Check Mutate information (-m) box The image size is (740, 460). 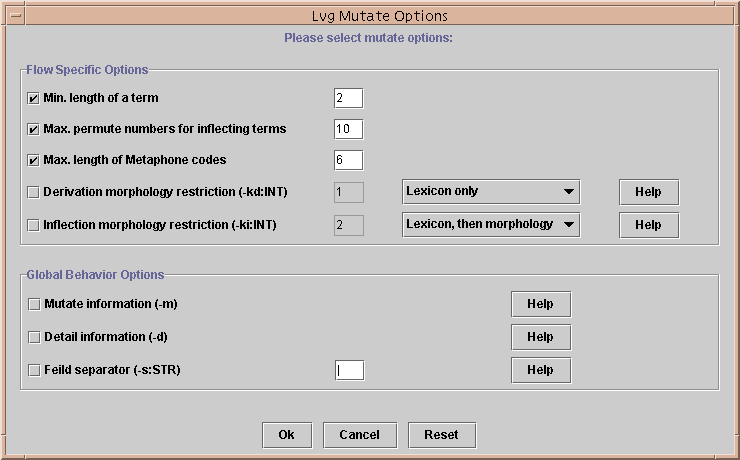click(34, 304)
